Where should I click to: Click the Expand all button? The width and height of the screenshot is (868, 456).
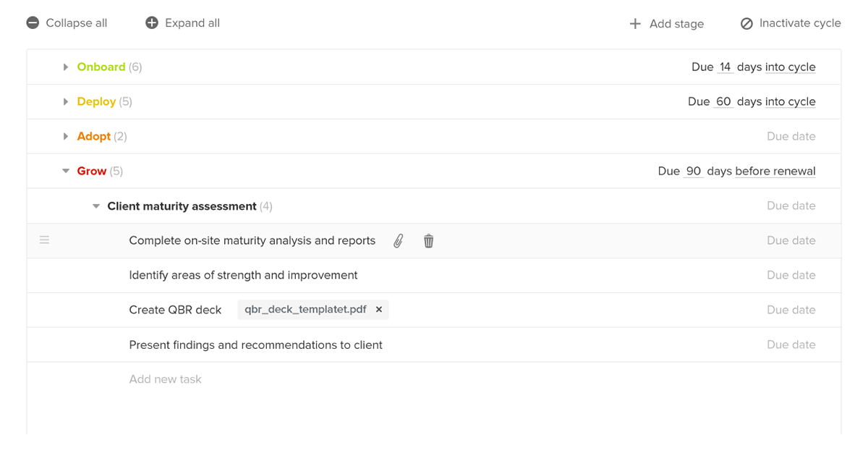tap(182, 22)
